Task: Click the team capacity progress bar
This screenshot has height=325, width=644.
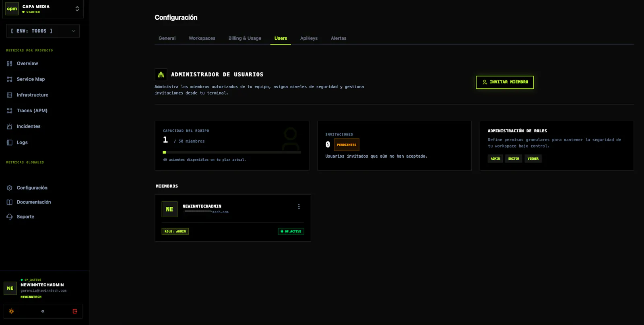Action: (x=232, y=152)
